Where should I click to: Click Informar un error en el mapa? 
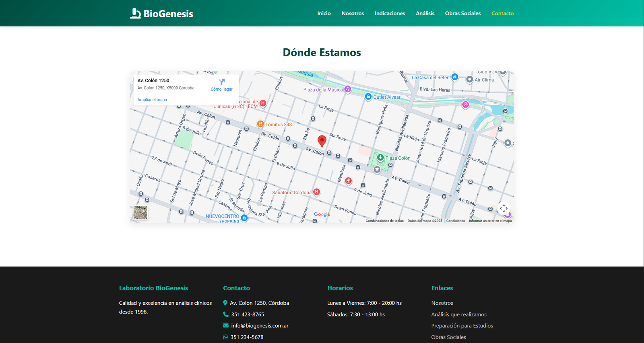pos(490,221)
